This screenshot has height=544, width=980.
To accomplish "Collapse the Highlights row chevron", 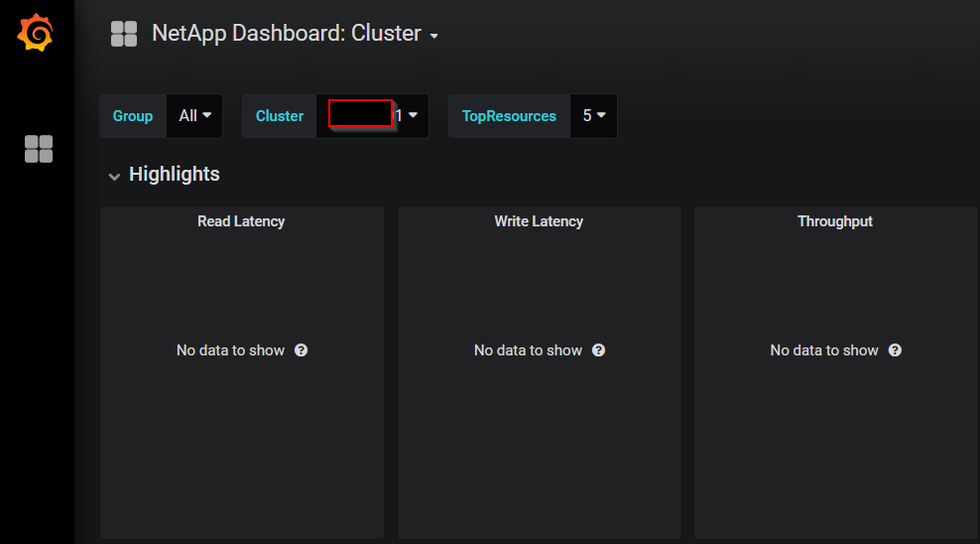I will 114,177.
